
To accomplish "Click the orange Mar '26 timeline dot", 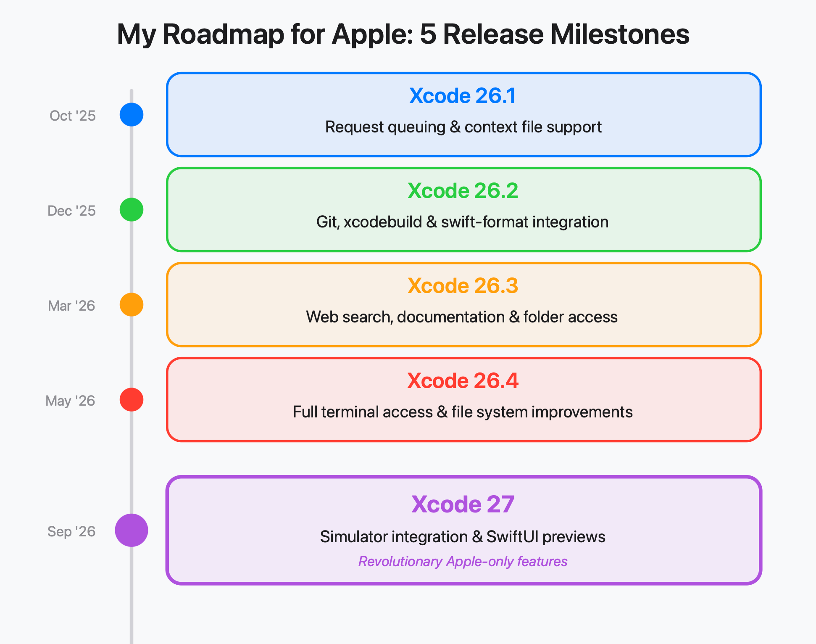I will pyautogui.click(x=132, y=305).
